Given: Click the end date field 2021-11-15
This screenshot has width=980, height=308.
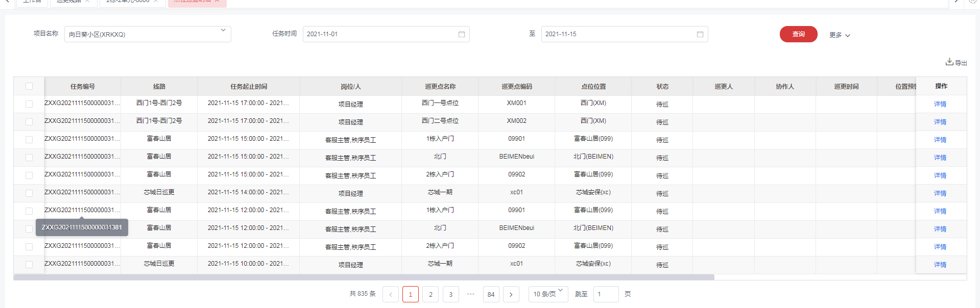Looking at the screenshot, I should pyautogui.click(x=625, y=34).
